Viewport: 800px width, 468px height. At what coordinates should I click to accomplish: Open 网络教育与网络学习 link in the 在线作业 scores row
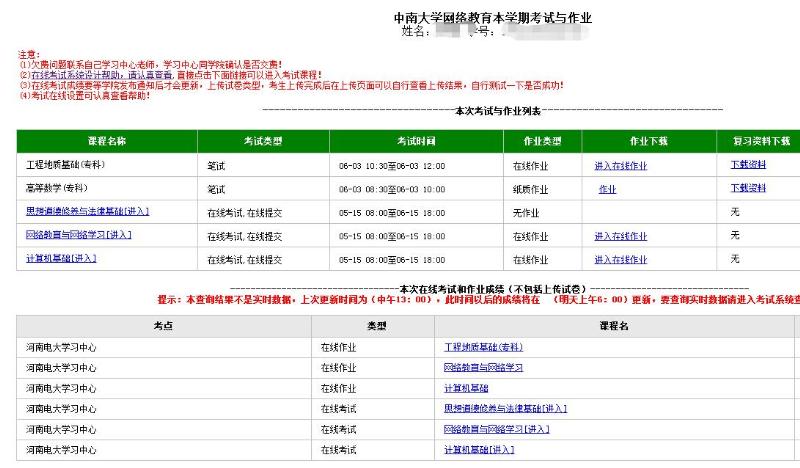click(483, 367)
